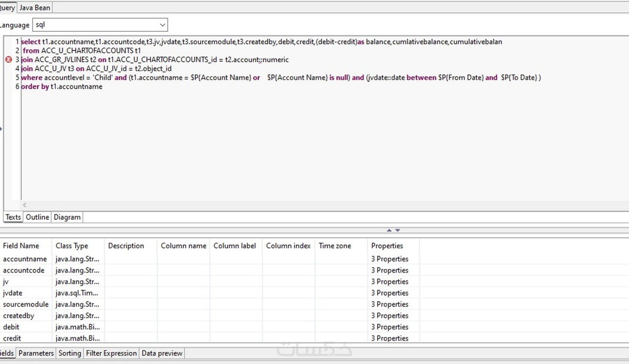
Task: Click the Description cell for accountname
Action: click(x=131, y=259)
